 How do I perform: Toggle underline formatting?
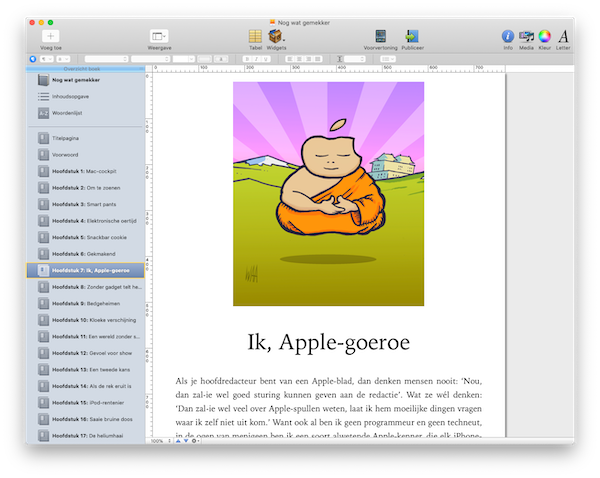(266, 59)
